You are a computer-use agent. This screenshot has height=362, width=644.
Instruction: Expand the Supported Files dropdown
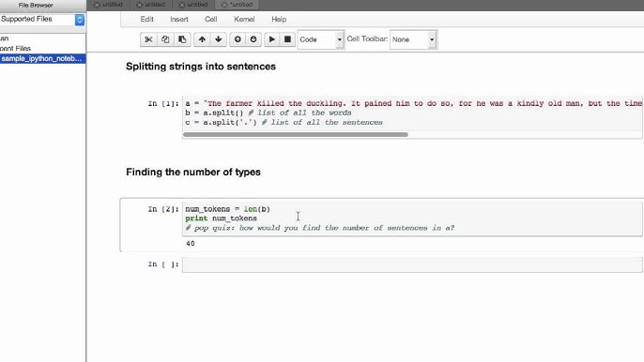coord(42,20)
